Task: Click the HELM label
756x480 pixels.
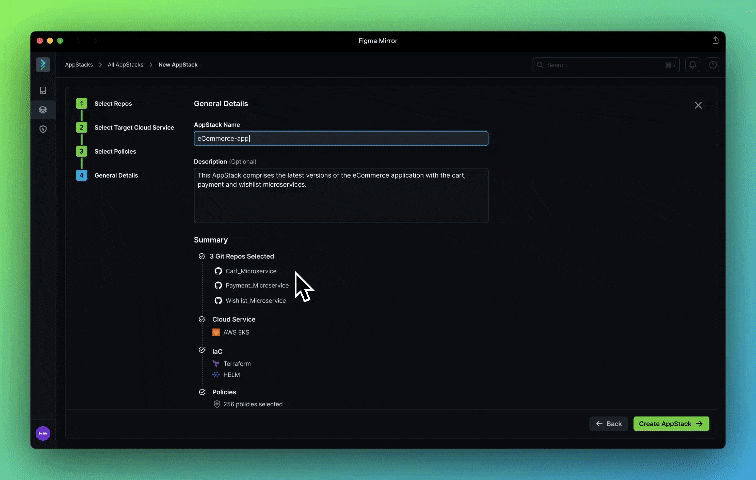Action: point(232,374)
